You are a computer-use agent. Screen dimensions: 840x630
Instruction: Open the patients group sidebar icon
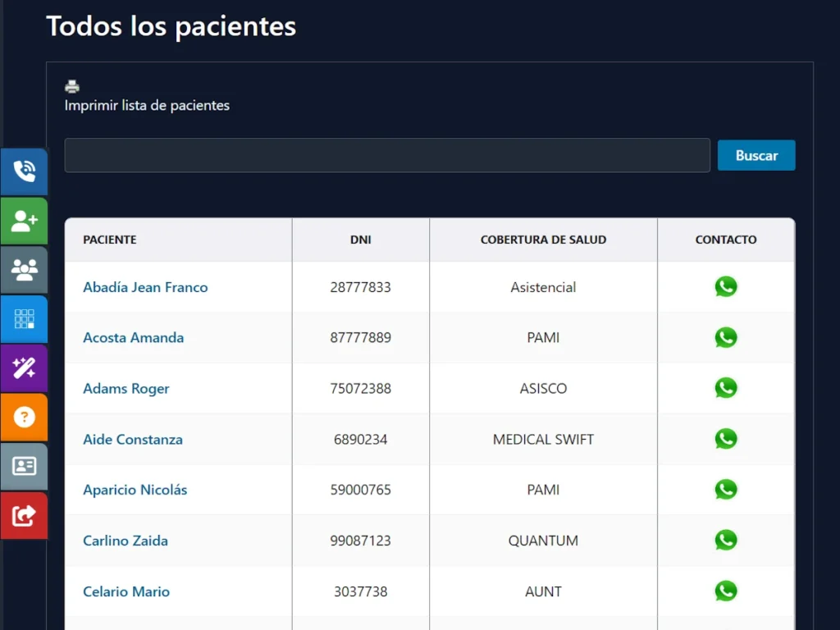(x=24, y=270)
